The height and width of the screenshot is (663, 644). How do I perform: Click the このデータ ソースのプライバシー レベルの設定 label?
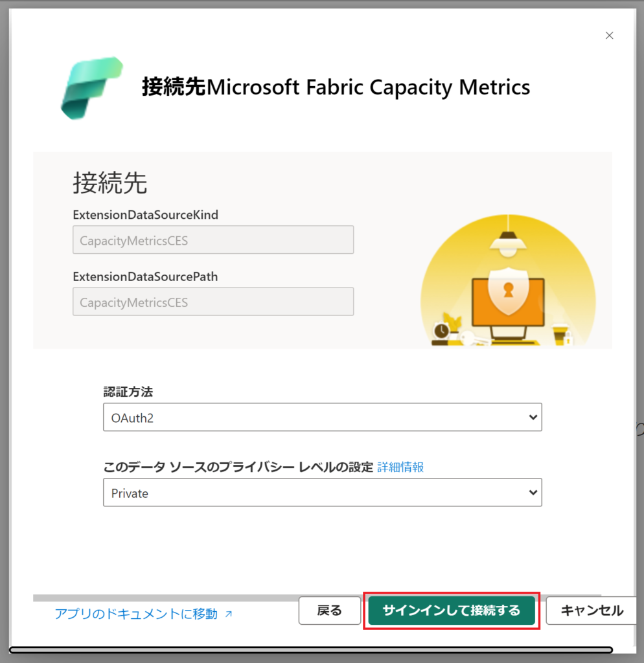[x=238, y=467]
